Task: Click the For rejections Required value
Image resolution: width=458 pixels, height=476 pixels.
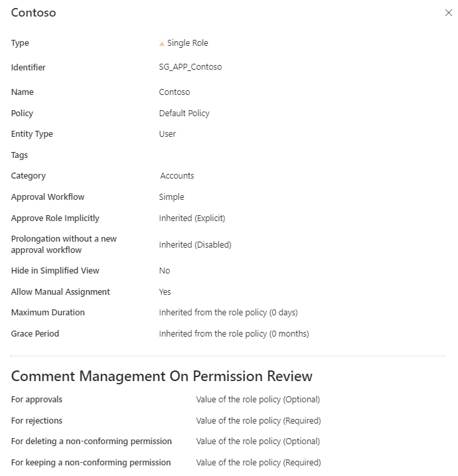Action: (258, 421)
